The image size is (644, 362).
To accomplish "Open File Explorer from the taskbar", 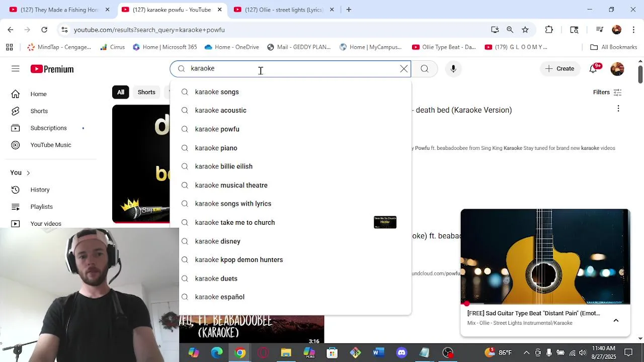I will tap(286, 352).
